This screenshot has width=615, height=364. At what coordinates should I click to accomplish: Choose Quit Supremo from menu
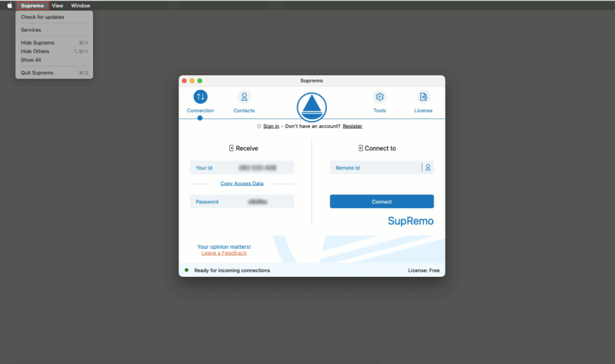click(37, 73)
